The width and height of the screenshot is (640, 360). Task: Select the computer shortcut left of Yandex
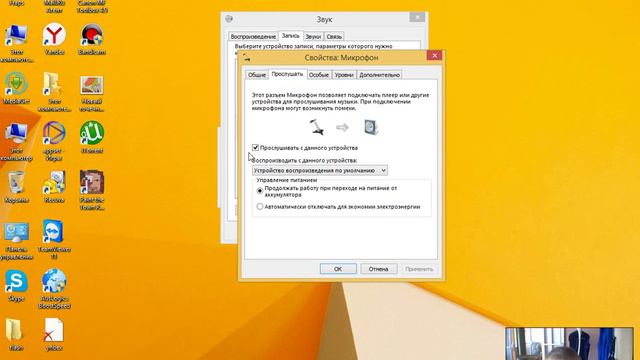pyautogui.click(x=16, y=43)
